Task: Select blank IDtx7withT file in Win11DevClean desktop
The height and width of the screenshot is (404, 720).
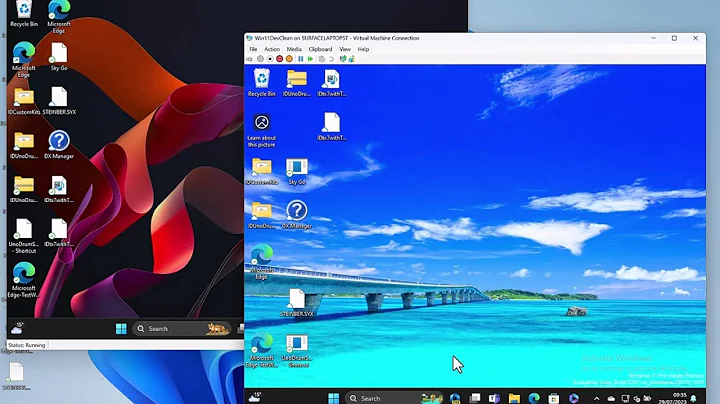Action: [332, 127]
